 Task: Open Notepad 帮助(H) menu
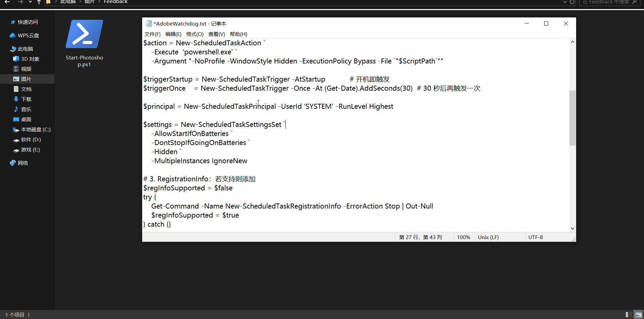pyautogui.click(x=239, y=34)
